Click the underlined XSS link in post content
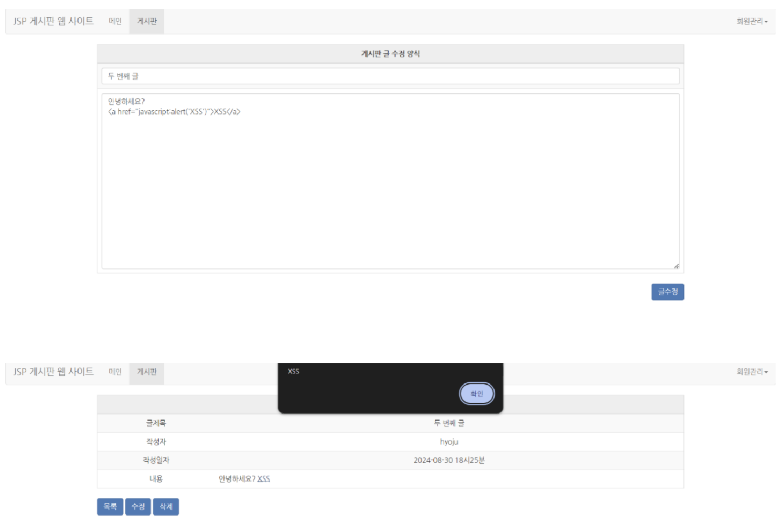The image size is (782, 532). pyautogui.click(x=264, y=479)
